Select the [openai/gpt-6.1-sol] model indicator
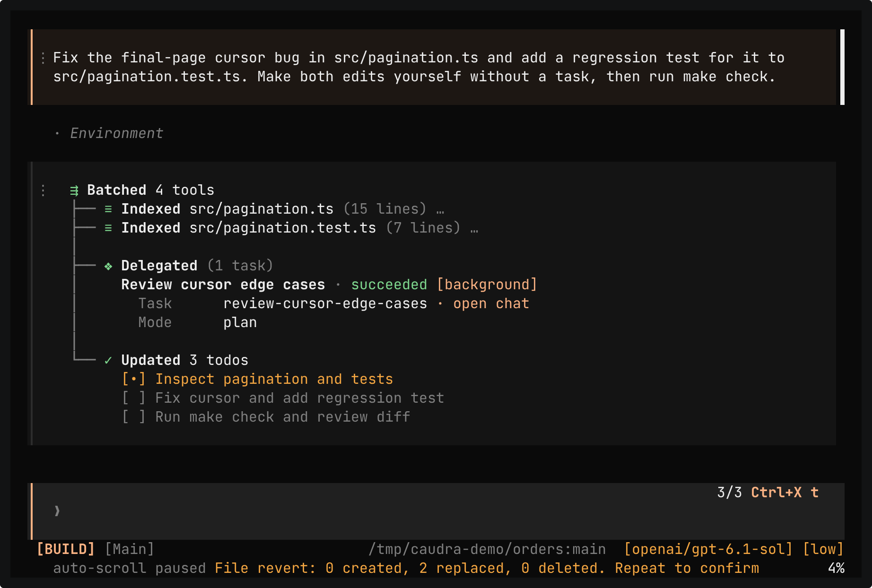 pos(708,549)
